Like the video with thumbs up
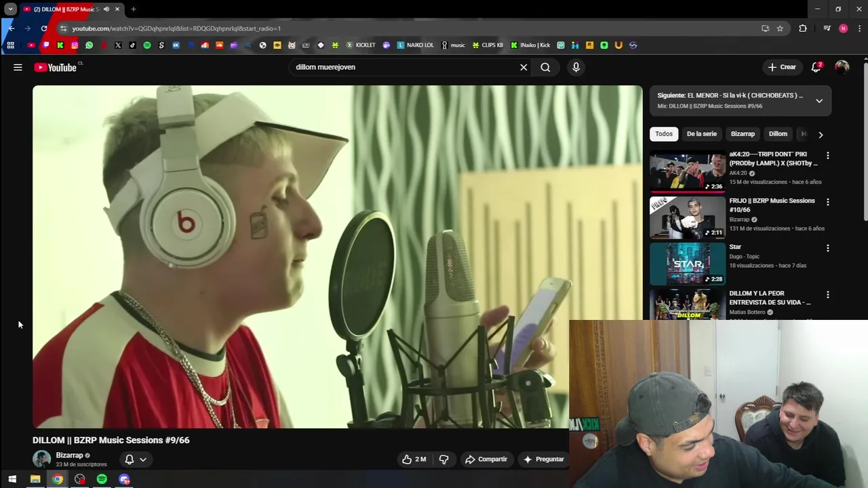868x488 pixels. (414, 459)
